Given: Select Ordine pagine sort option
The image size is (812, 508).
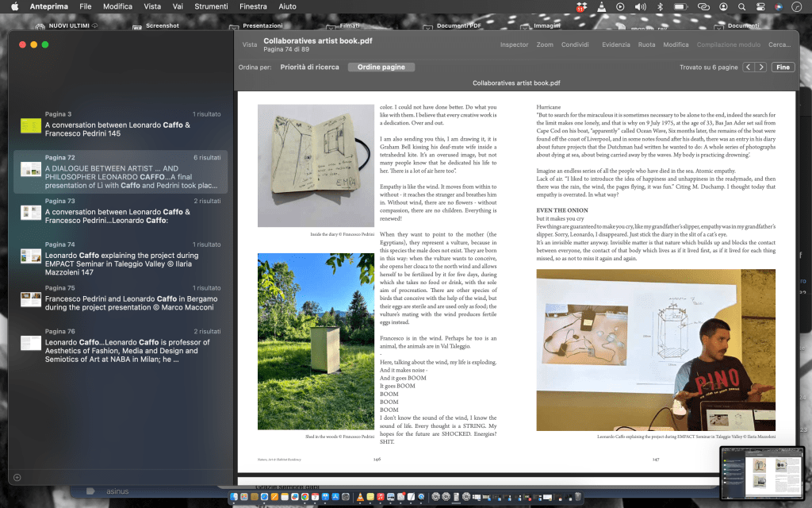Looking at the screenshot, I should tap(381, 67).
